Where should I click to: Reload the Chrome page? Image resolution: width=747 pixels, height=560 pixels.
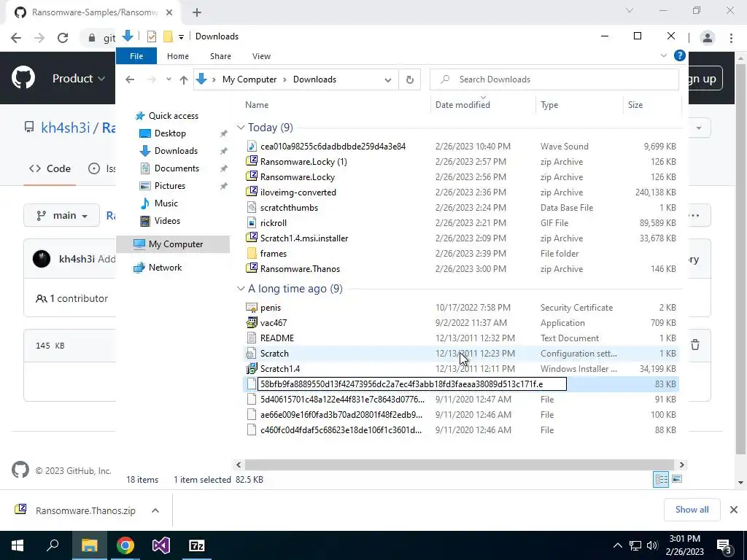(63, 38)
